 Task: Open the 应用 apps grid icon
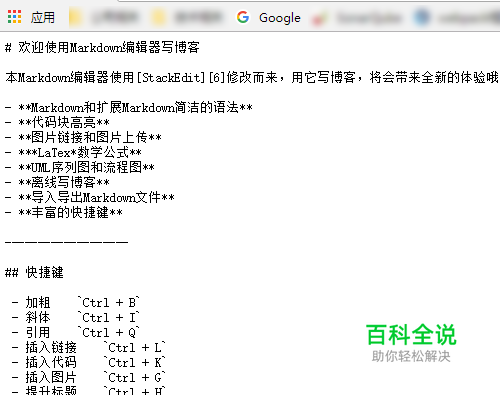pyautogui.click(x=14, y=17)
